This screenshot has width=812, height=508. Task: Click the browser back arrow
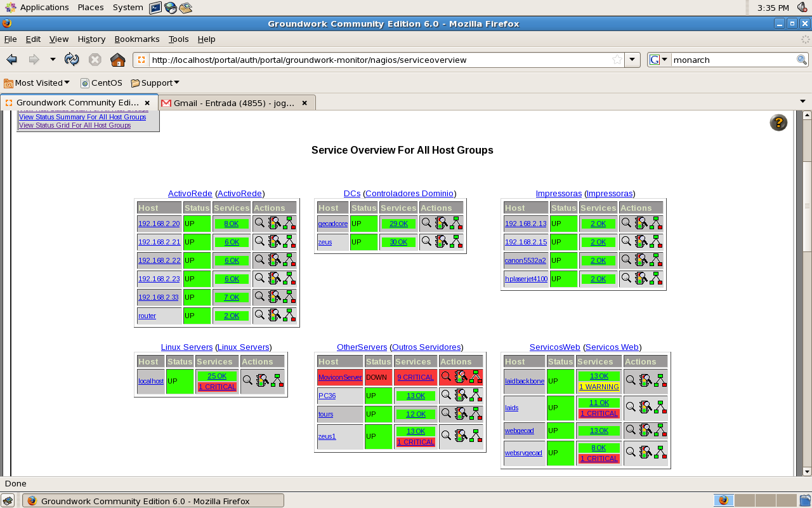coord(11,60)
